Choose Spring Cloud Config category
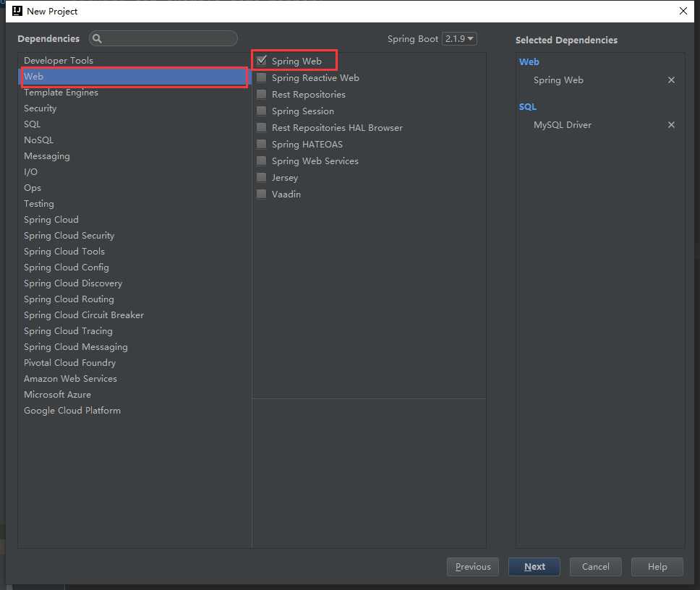The image size is (700, 590). coord(135,268)
